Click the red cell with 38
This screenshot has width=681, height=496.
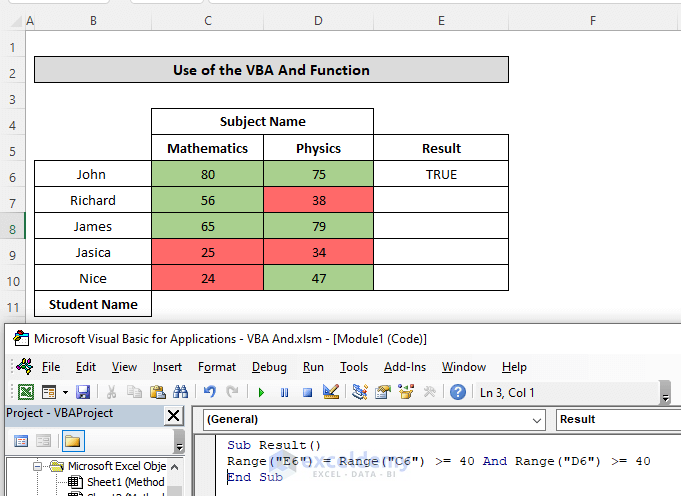point(319,200)
